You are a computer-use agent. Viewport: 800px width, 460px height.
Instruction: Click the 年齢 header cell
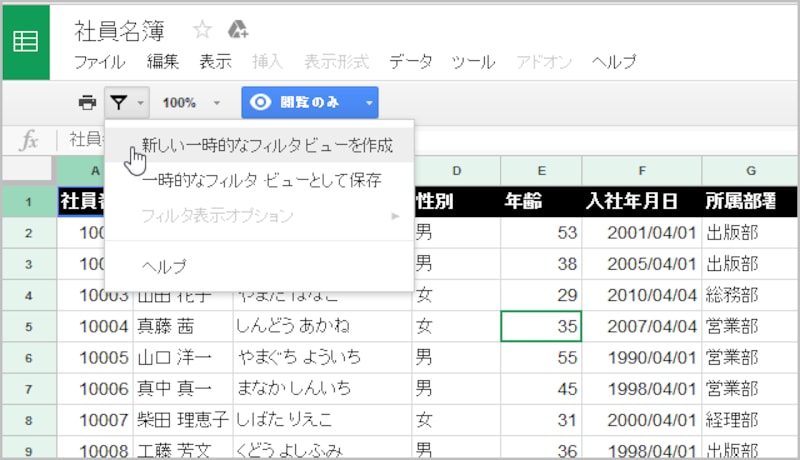pos(541,202)
